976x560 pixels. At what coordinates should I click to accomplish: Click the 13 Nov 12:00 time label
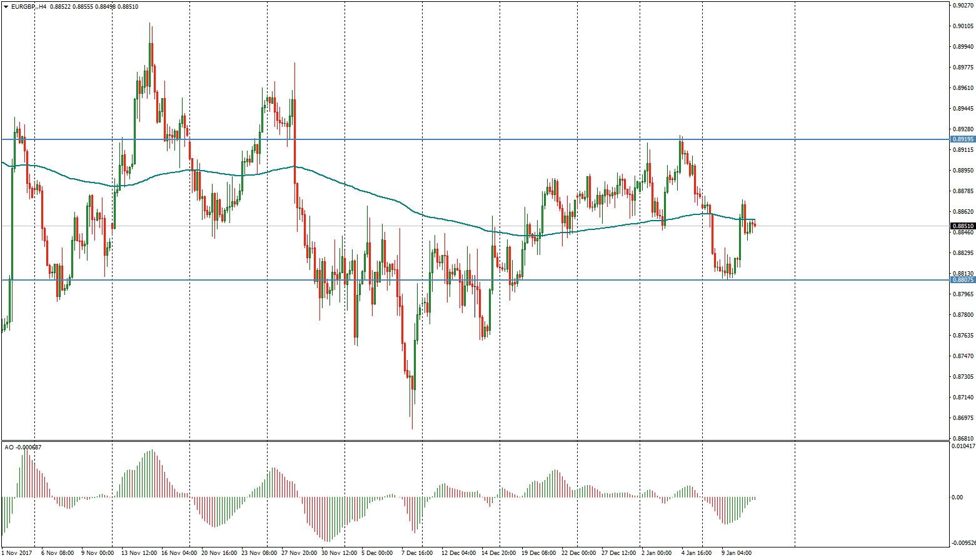click(139, 553)
